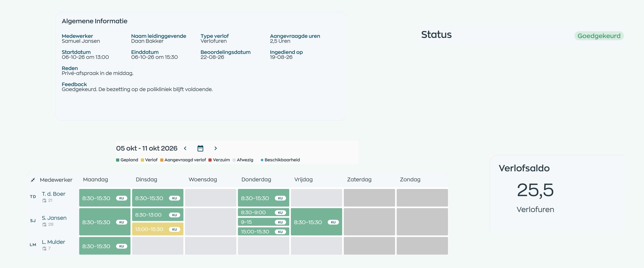Open the calendar date picker
This screenshot has height=268, width=644.
pos(200,148)
